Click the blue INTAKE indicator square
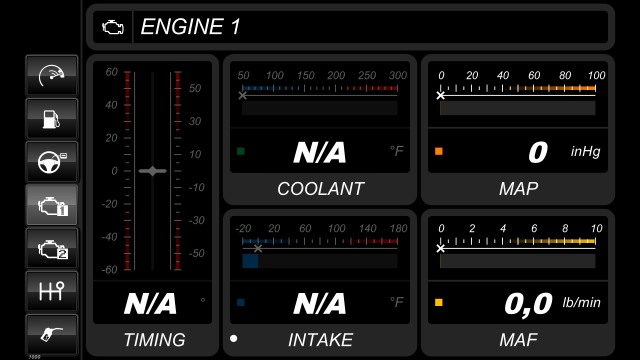 (241, 302)
